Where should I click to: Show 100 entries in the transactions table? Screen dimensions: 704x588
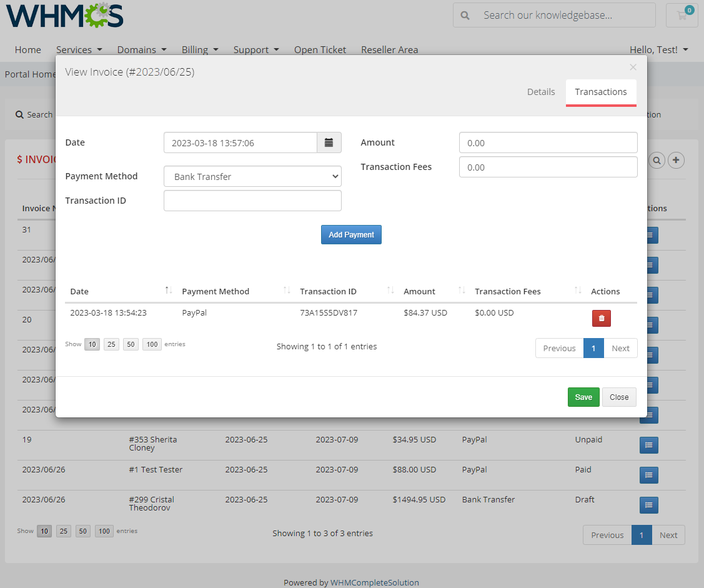pyautogui.click(x=151, y=344)
